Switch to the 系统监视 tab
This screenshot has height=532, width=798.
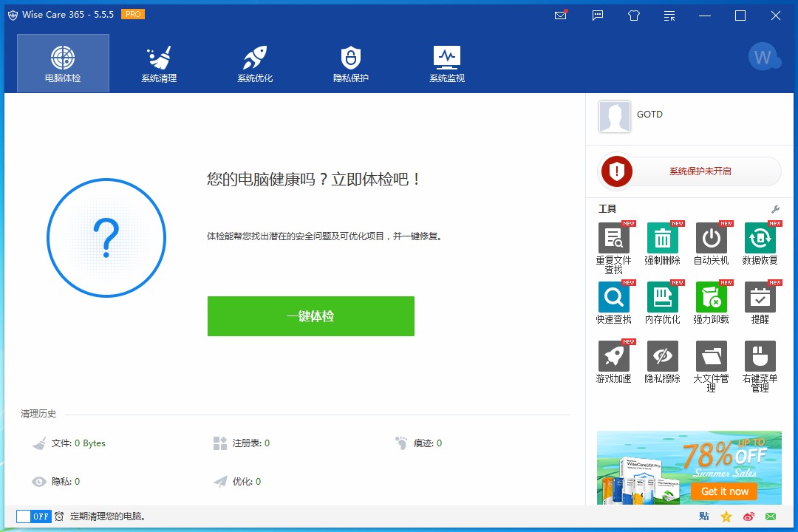click(x=447, y=63)
